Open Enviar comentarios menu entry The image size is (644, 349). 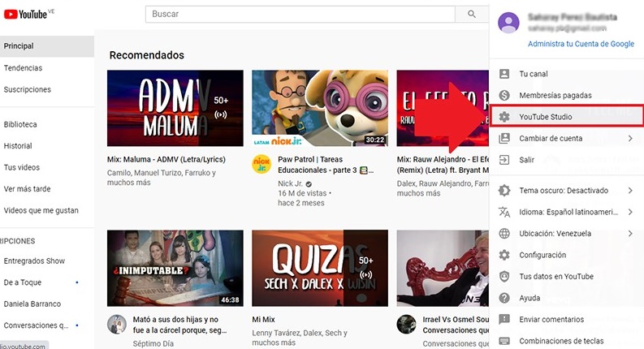[551, 320]
